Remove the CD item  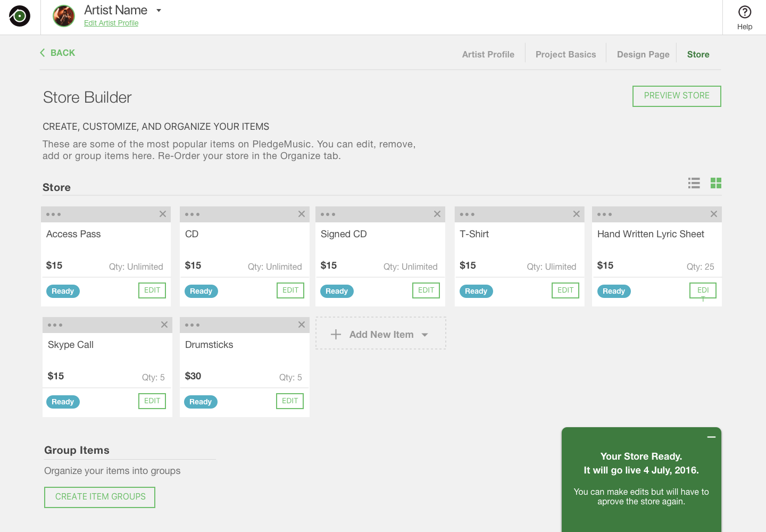[x=302, y=214]
